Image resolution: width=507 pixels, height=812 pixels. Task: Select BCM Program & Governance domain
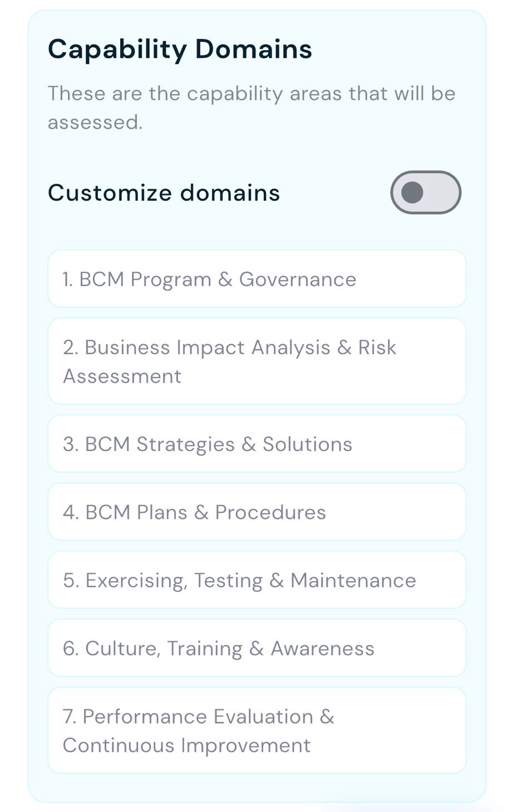tap(257, 279)
